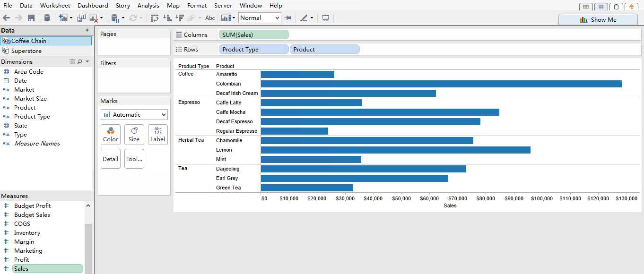Open the Show Me panel
This screenshot has height=274, width=644.
tap(598, 19)
